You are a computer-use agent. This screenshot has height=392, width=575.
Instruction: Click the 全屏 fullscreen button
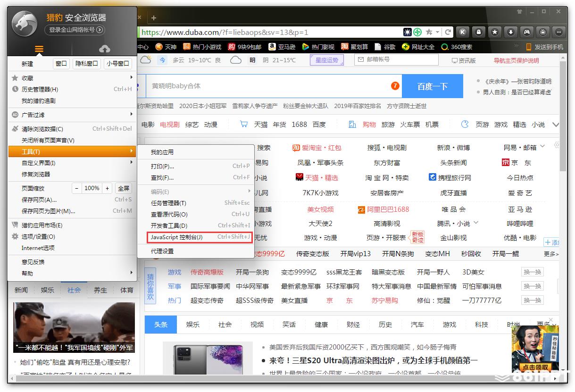(124, 188)
